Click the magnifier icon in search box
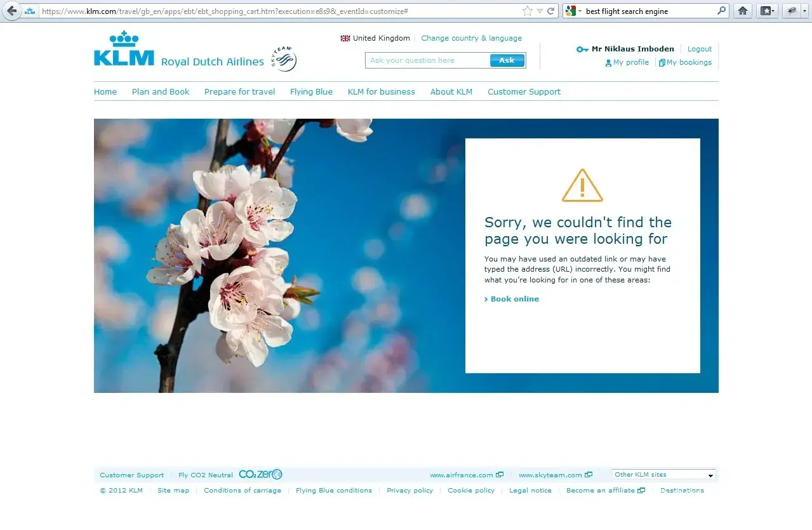 722,11
